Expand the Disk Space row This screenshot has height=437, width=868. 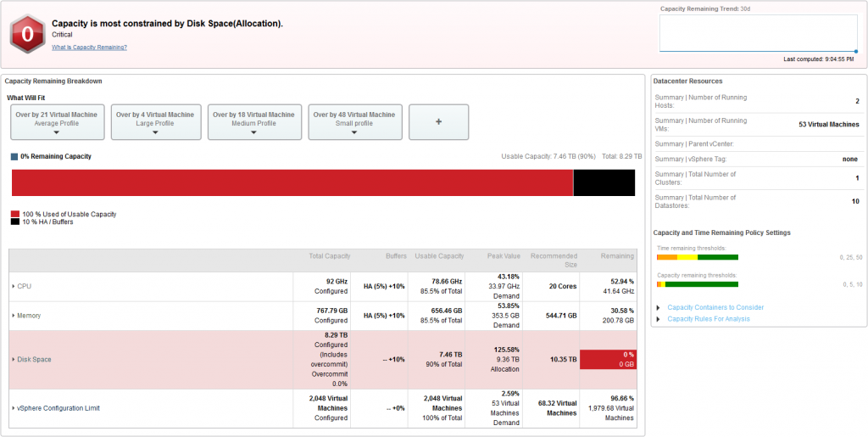coord(14,360)
